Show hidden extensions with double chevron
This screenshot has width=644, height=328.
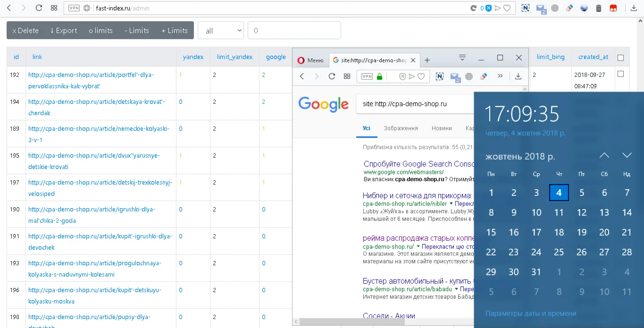(x=500, y=76)
